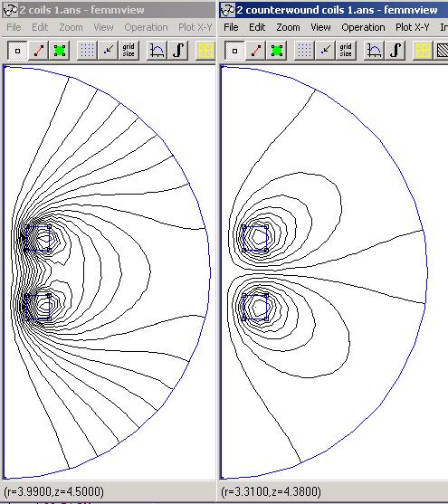The height and width of the screenshot is (504, 448).
Task: Click hatched density plot icon in counterwound window
Action: coord(442,51)
